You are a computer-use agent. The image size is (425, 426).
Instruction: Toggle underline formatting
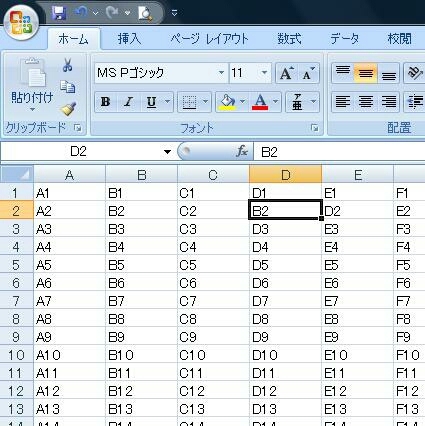(x=151, y=102)
